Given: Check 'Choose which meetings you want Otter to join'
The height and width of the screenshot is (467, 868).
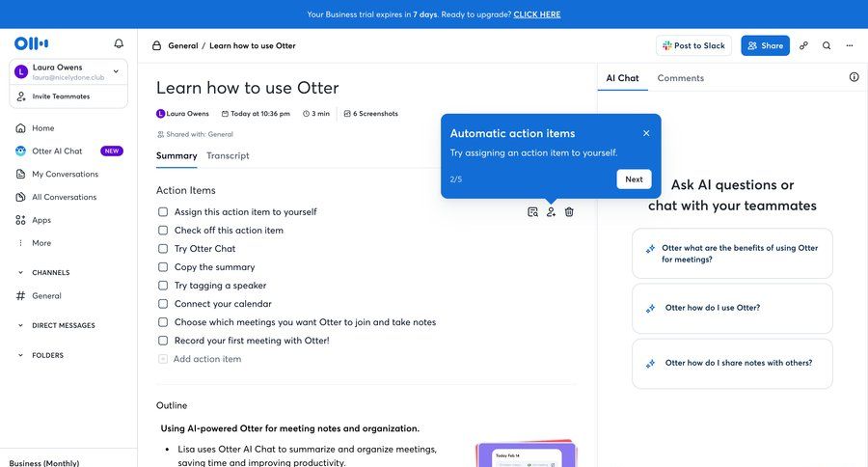Looking at the screenshot, I should [x=163, y=322].
